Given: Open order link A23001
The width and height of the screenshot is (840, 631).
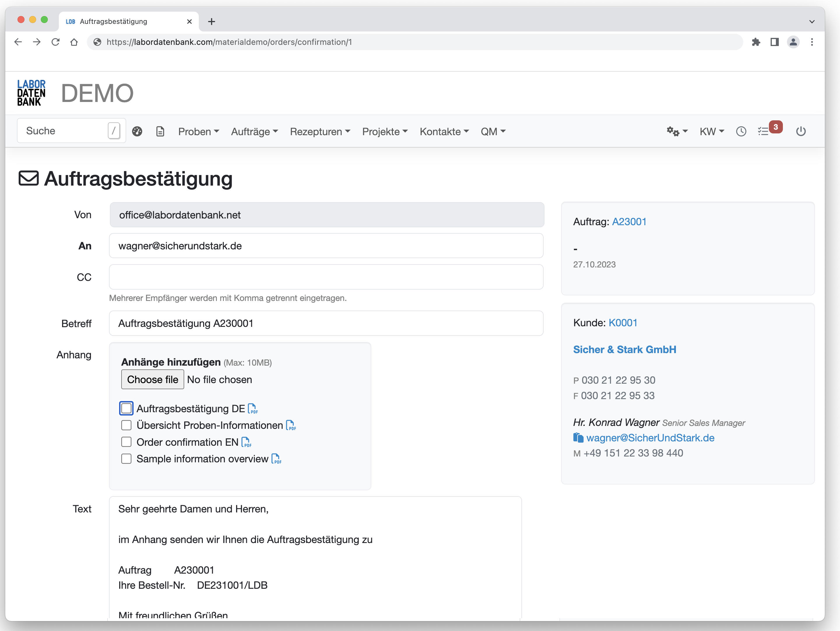Looking at the screenshot, I should coord(629,222).
